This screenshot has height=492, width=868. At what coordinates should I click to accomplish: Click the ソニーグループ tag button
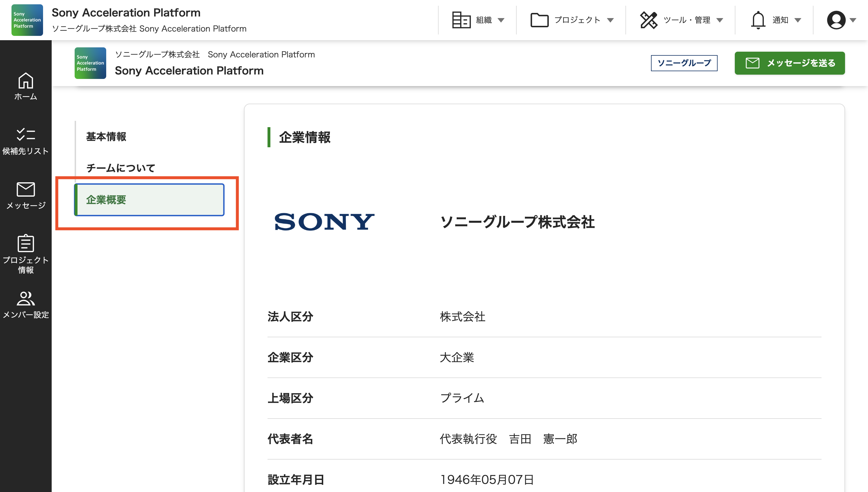coord(684,63)
